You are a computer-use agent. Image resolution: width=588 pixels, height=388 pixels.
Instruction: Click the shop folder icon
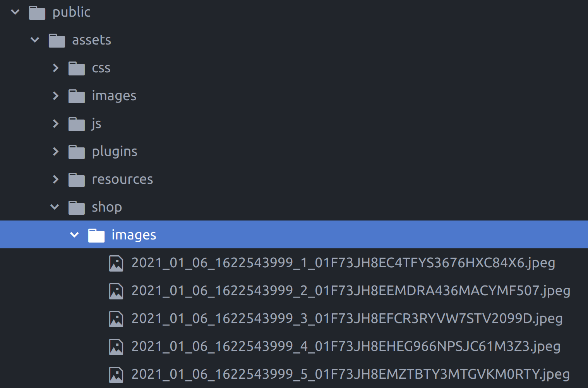click(76, 207)
